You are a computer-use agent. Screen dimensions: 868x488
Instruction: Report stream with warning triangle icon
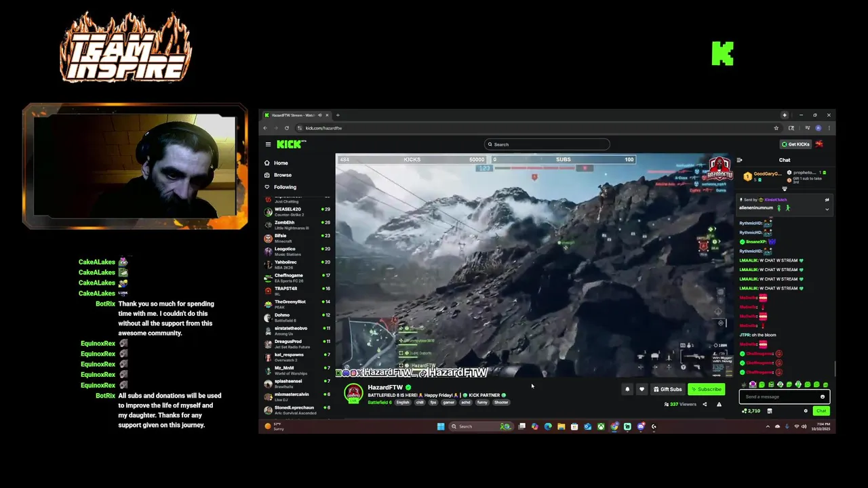[719, 405]
